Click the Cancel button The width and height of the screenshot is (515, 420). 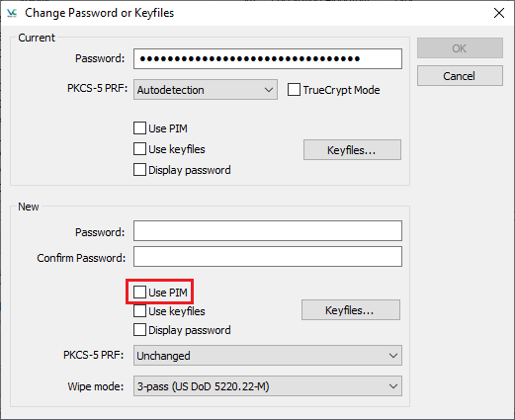click(460, 76)
